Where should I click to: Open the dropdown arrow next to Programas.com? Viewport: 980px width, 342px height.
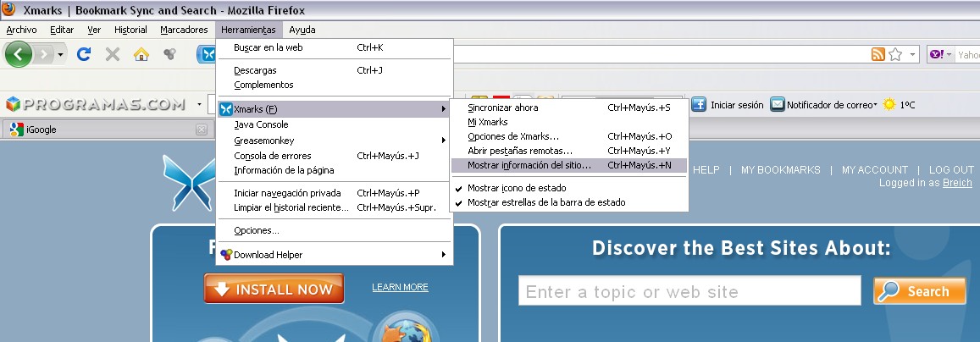[199, 105]
